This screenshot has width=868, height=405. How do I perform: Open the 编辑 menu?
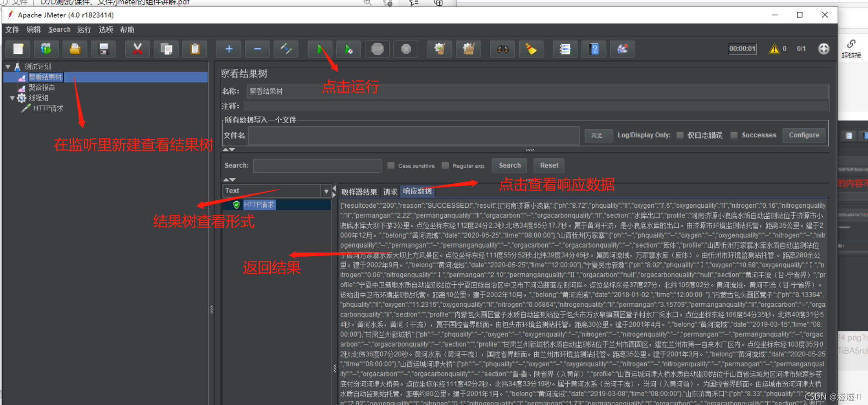click(x=34, y=29)
